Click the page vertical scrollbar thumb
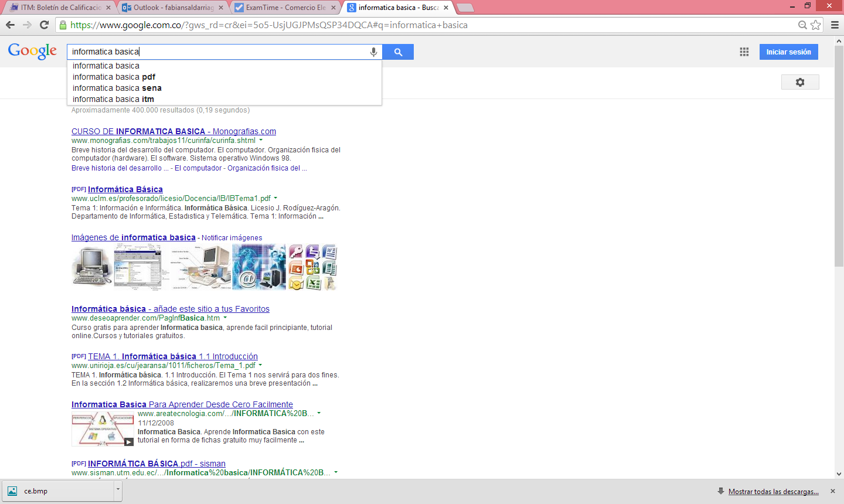Image resolution: width=844 pixels, height=504 pixels. pos(839,155)
